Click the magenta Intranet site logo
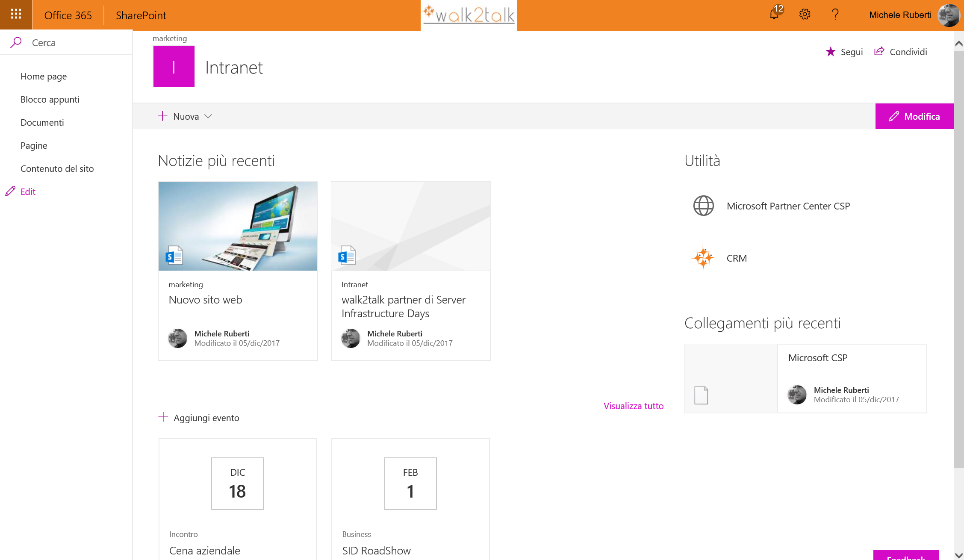This screenshot has height=560, width=964. [174, 66]
